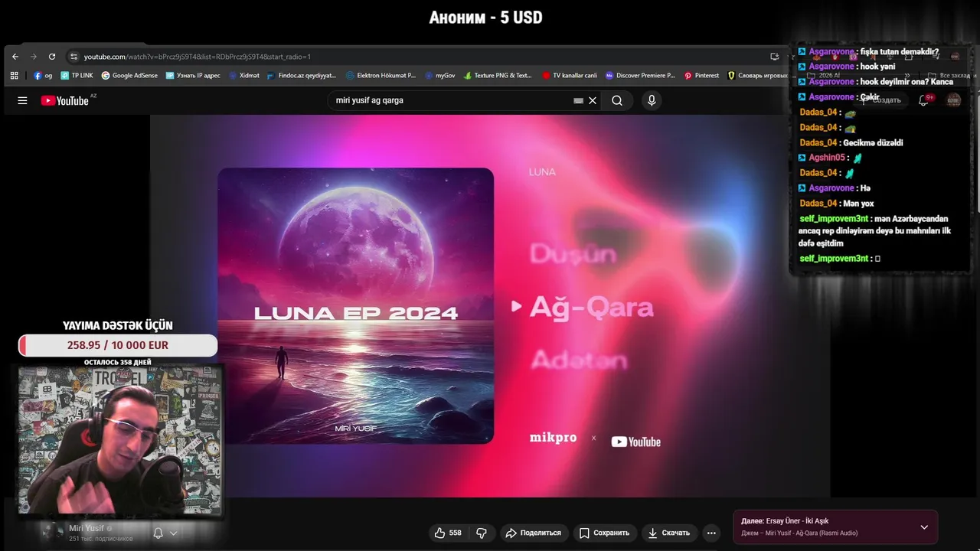
Task: Click the search magnifier button
Action: (617, 100)
